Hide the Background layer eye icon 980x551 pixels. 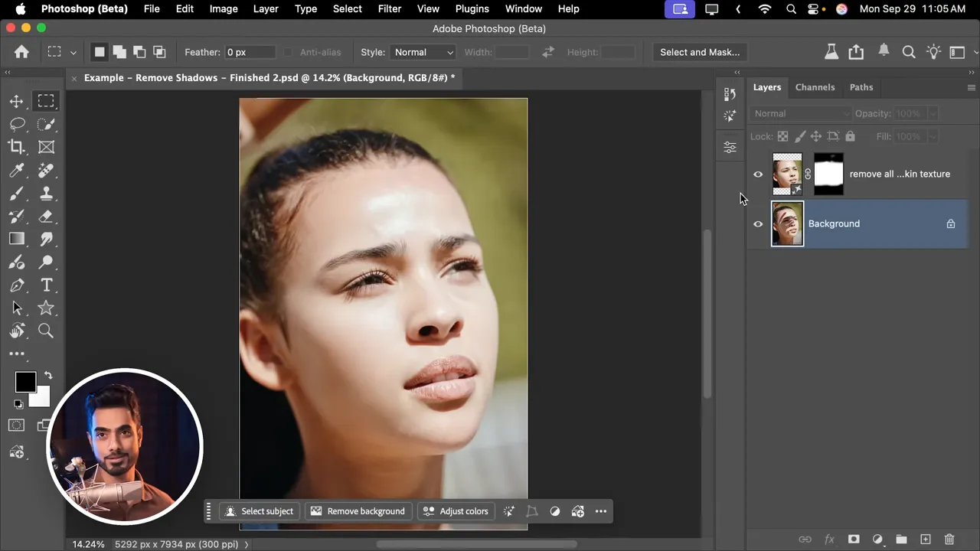point(758,224)
